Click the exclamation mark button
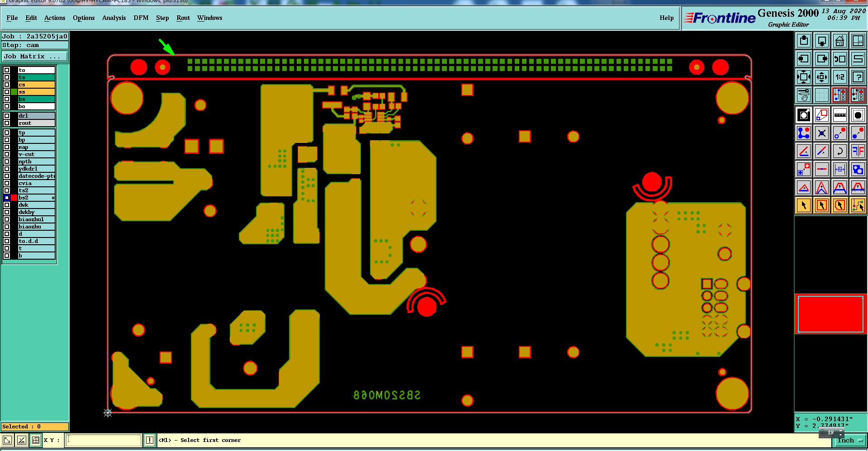This screenshot has width=868, height=451. pyautogui.click(x=150, y=440)
